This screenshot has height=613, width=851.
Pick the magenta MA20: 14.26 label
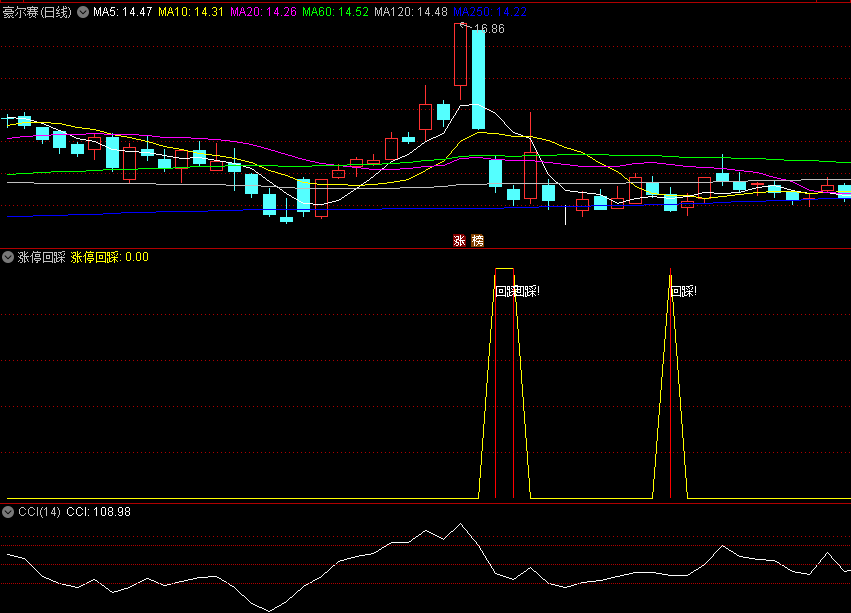[263, 12]
